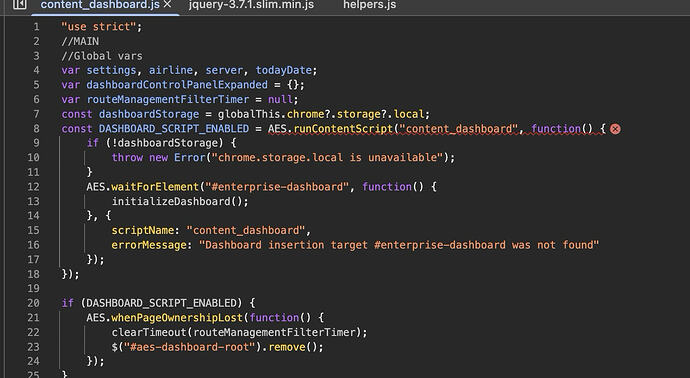Click the "use strict" string on line 1

99,27
